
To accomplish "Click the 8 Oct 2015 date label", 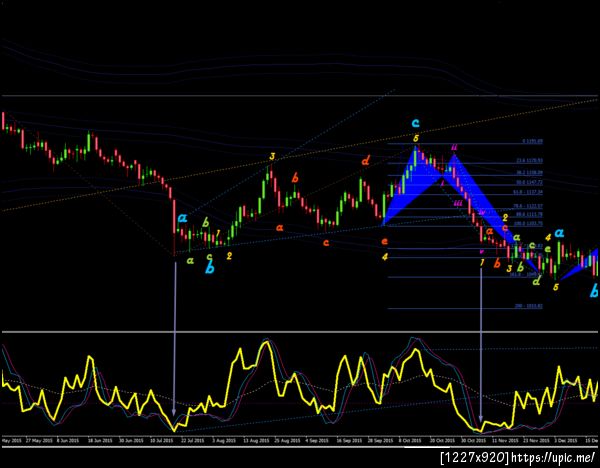I will (410, 440).
